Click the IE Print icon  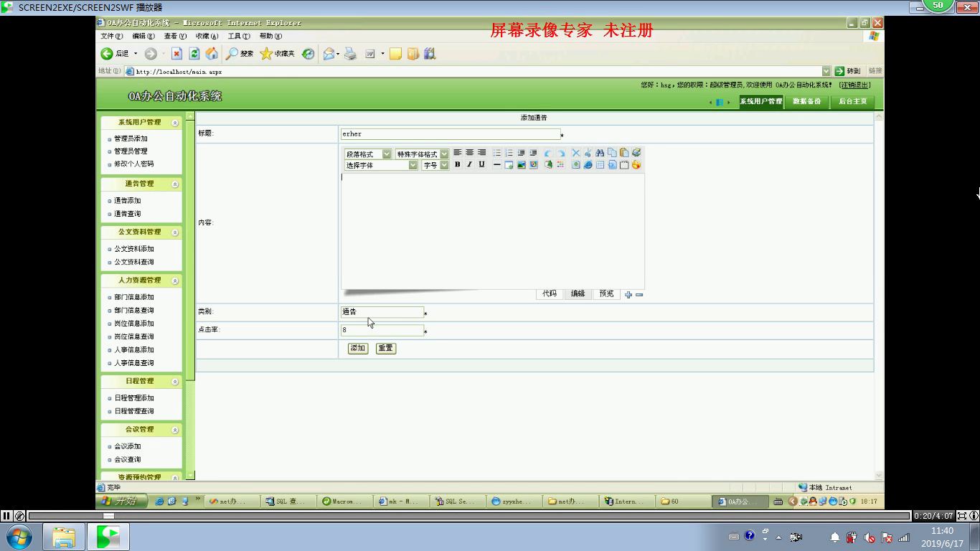coord(350,54)
